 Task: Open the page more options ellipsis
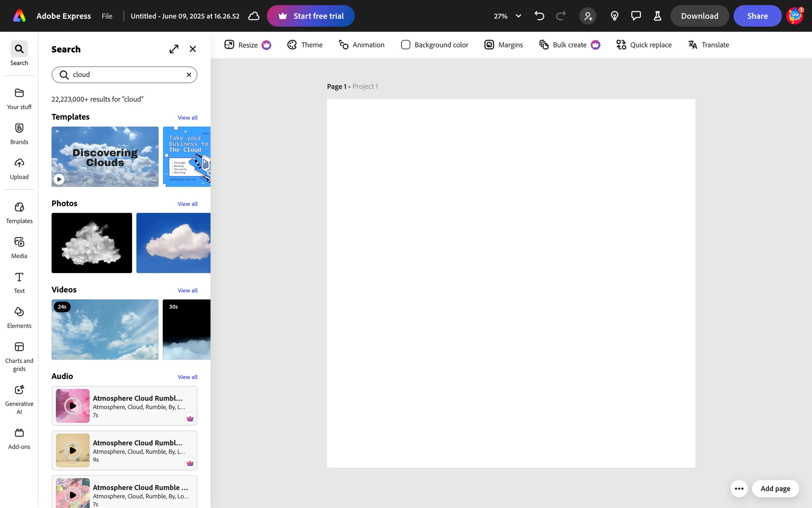point(739,489)
